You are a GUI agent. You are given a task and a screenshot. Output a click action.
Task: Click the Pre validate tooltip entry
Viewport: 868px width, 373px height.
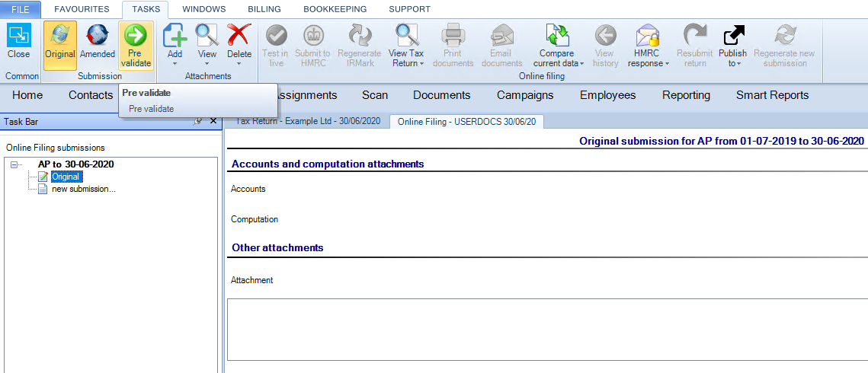pyautogui.click(x=152, y=109)
